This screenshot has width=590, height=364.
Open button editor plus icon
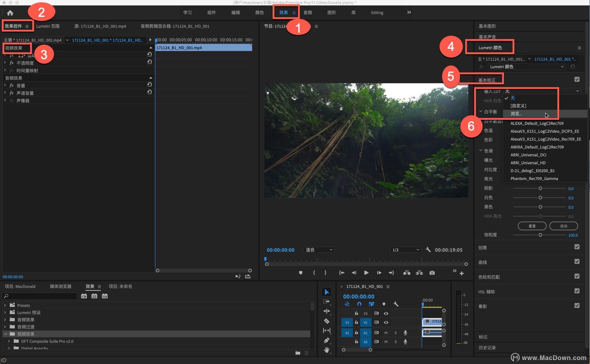click(x=462, y=274)
